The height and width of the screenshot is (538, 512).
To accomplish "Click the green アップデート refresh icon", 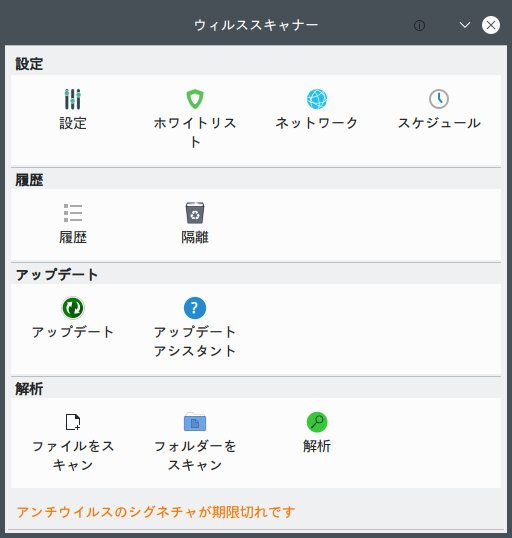I will pos(73,308).
